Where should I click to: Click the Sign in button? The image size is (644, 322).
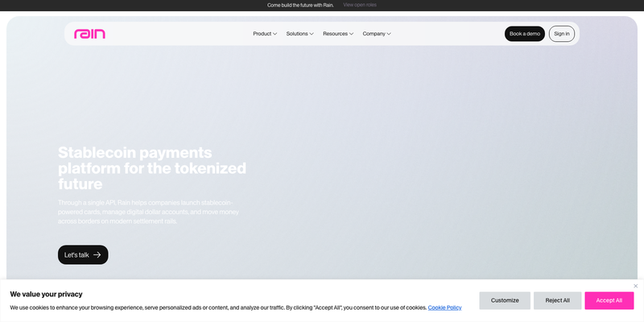(x=561, y=34)
